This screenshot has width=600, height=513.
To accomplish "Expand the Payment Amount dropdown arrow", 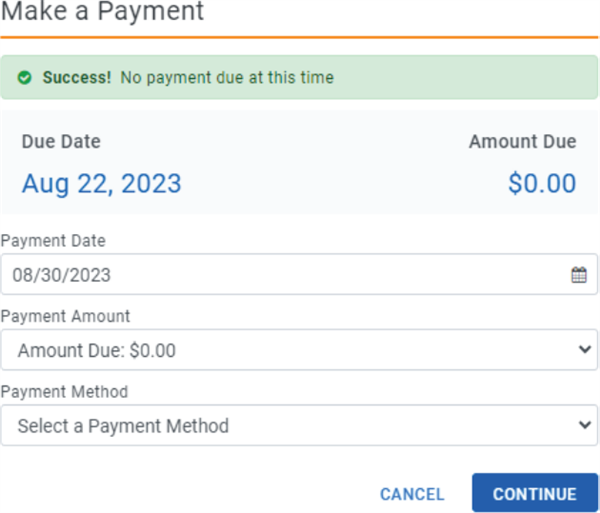I will click(585, 349).
